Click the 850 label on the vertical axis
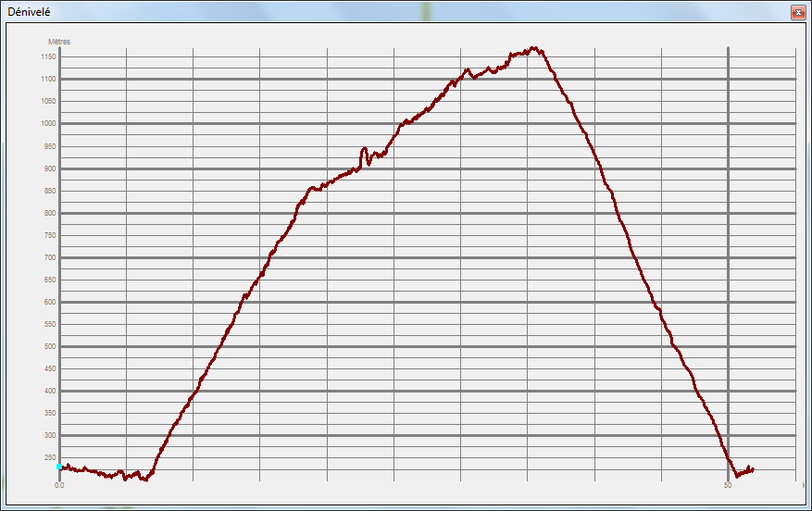This screenshot has height=511, width=812. 49,191
